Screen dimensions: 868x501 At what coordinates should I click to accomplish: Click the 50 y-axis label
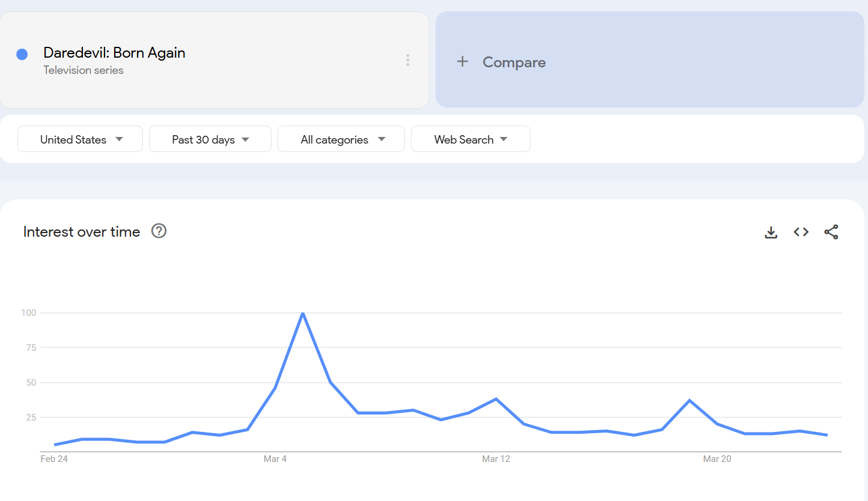(31, 383)
